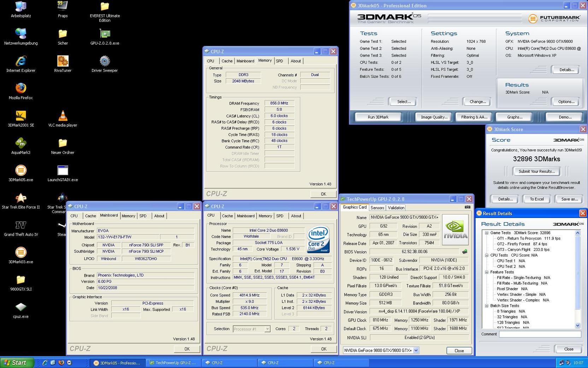Select Star Trek Elite Force II icon

(21, 201)
